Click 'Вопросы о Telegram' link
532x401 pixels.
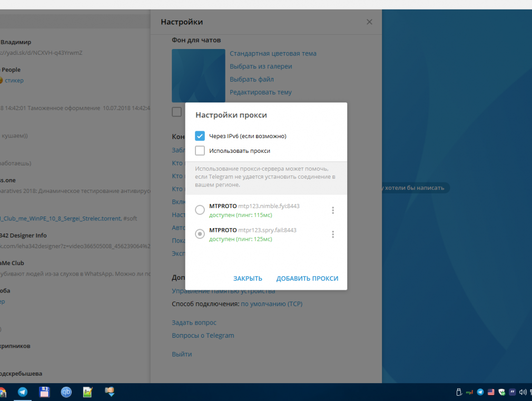(x=203, y=336)
